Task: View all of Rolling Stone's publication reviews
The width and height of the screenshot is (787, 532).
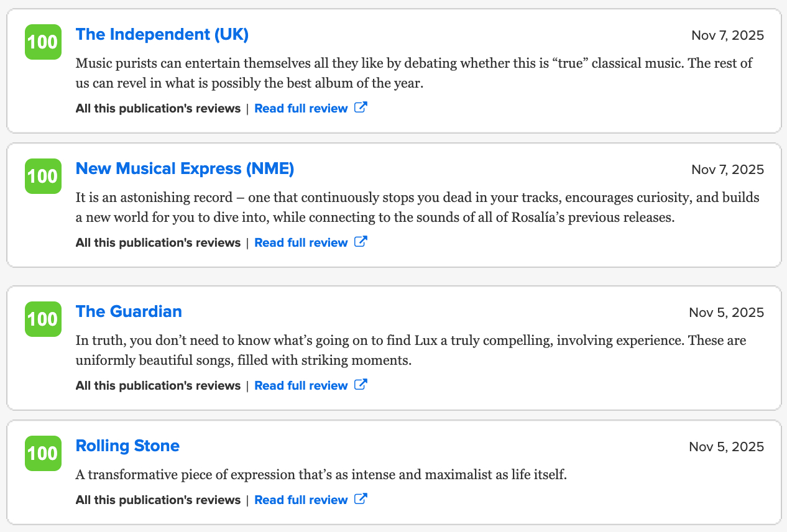Action: [x=158, y=500]
